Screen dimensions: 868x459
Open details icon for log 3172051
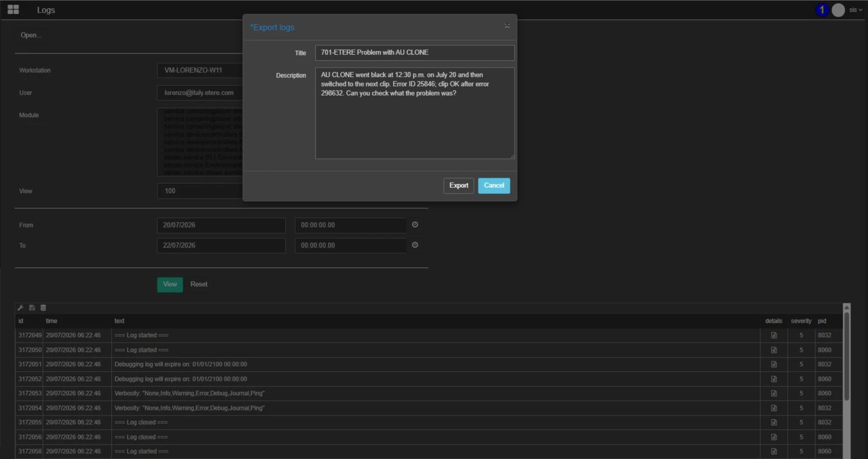coord(774,364)
